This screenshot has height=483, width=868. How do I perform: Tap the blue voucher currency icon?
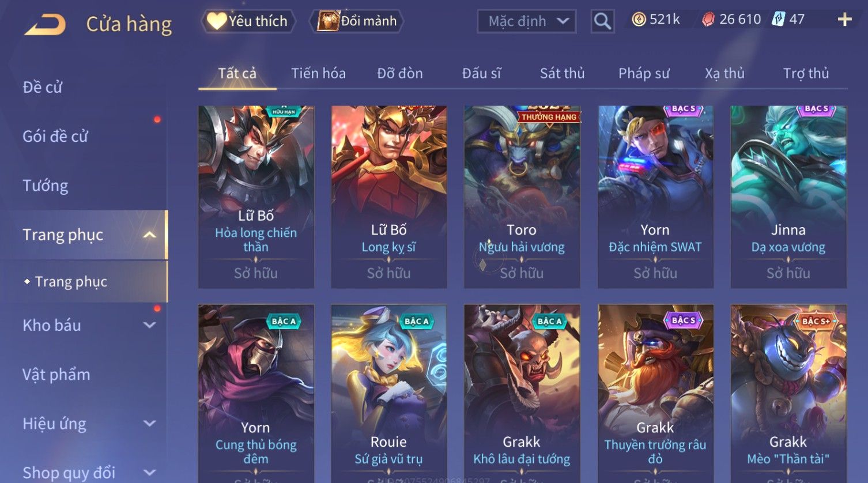pos(779,19)
